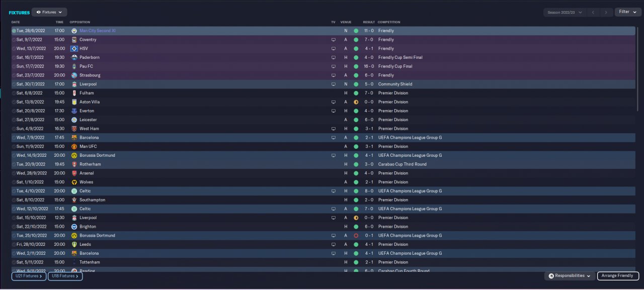This screenshot has width=644, height=290.
Task: Toggle selection circle on Man City Second XI row
Action: tap(14, 31)
